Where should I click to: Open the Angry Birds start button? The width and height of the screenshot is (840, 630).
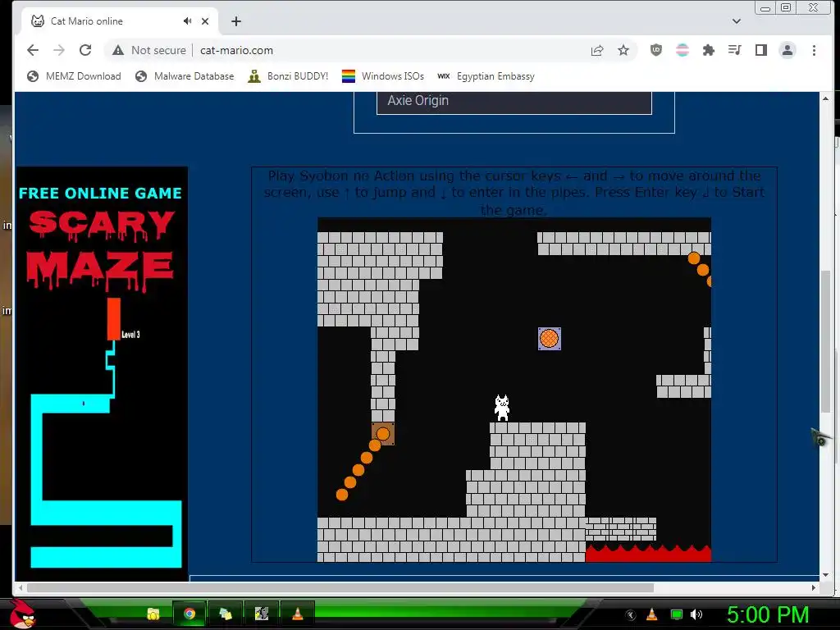23,614
